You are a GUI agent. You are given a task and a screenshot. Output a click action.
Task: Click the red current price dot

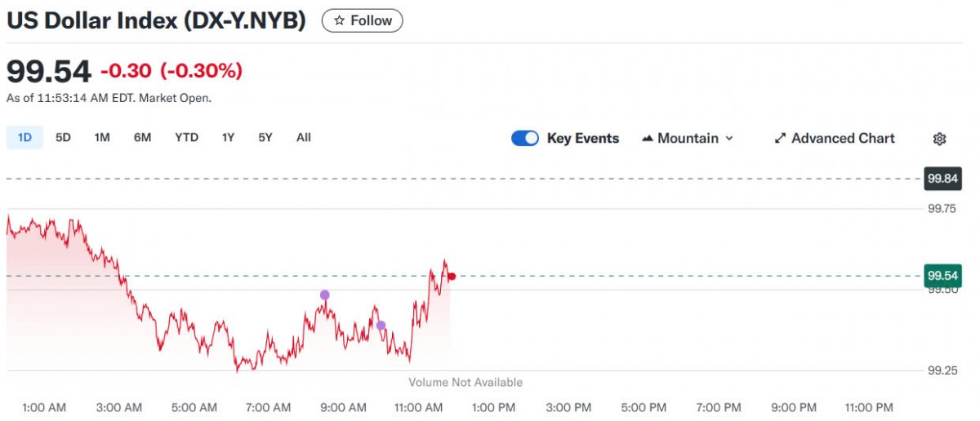[452, 277]
